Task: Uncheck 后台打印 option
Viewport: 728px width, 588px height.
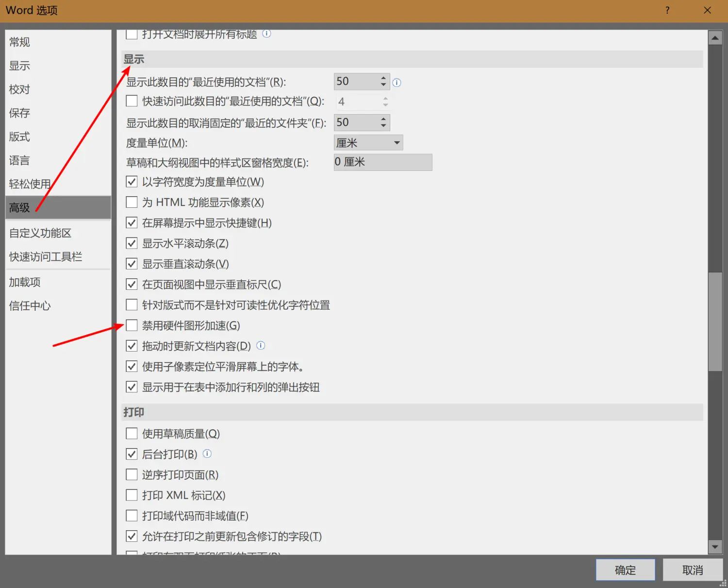Action: pyautogui.click(x=132, y=454)
